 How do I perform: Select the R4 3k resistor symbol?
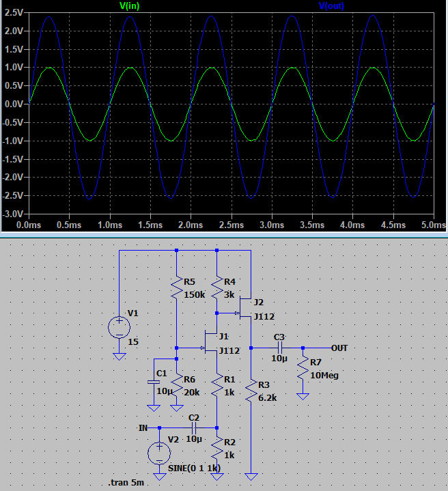(x=217, y=287)
